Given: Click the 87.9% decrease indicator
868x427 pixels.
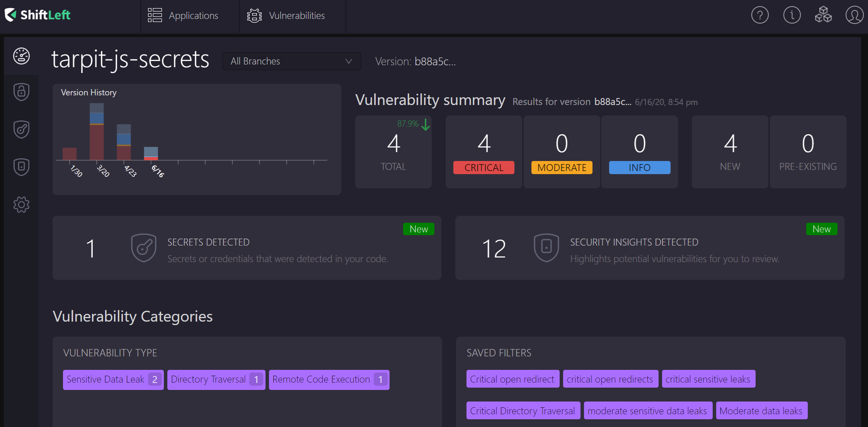Looking at the screenshot, I should (408, 124).
